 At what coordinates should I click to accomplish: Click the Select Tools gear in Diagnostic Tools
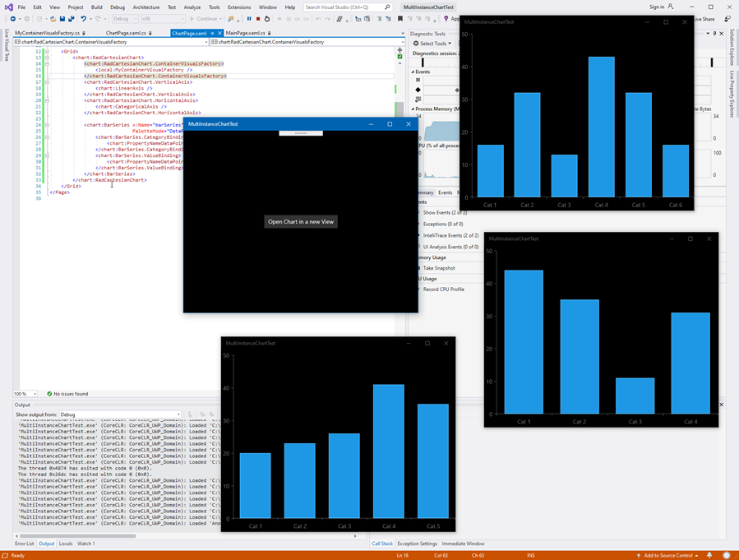416,44
